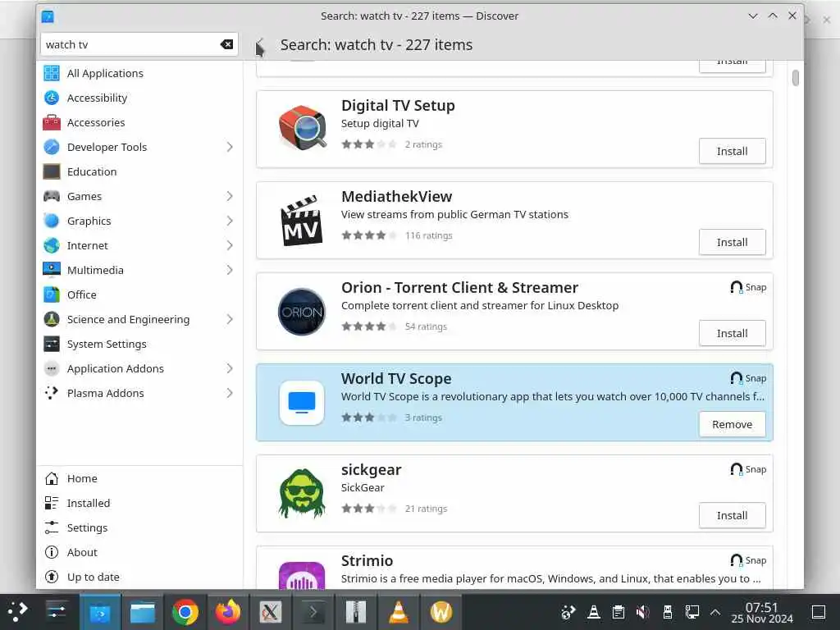840x630 pixels.
Task: Open the Digital TV Setup app icon
Action: (302, 129)
